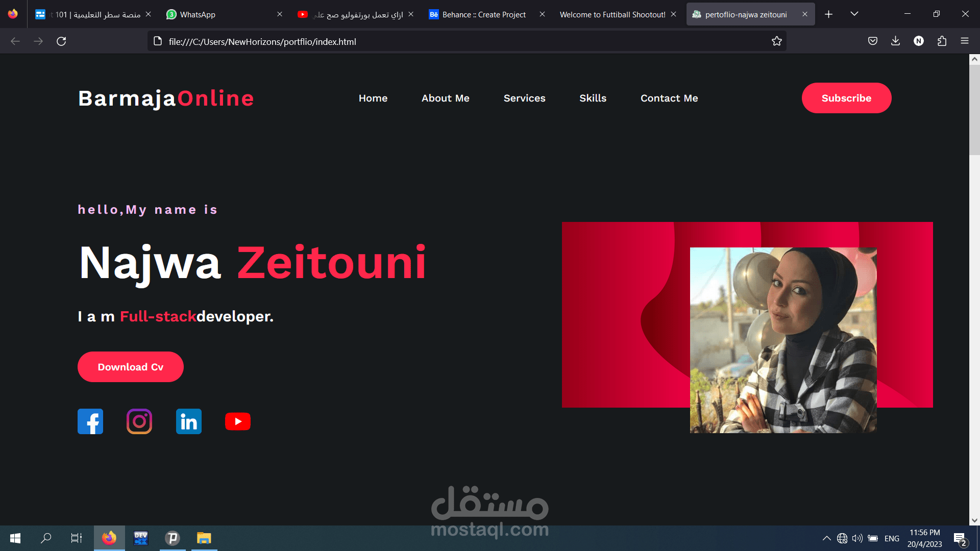Screen dimensions: 980x551
Task: Click the Save to Pocket icon
Action: tap(873, 41)
